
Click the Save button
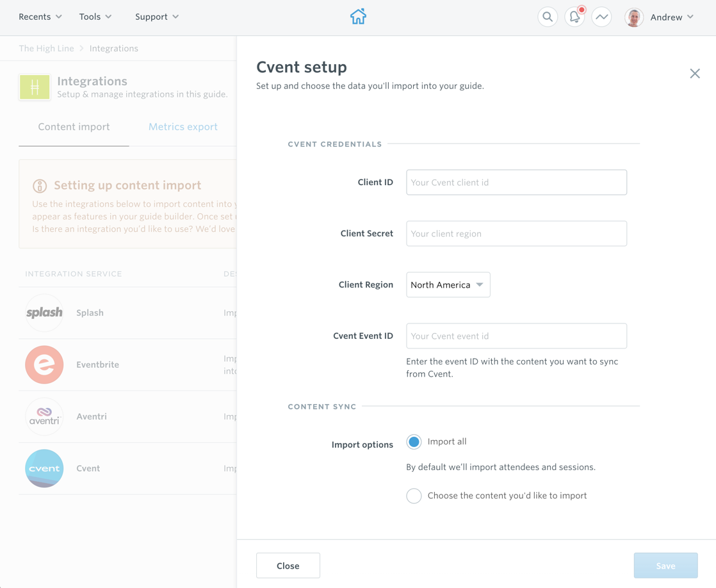click(665, 566)
